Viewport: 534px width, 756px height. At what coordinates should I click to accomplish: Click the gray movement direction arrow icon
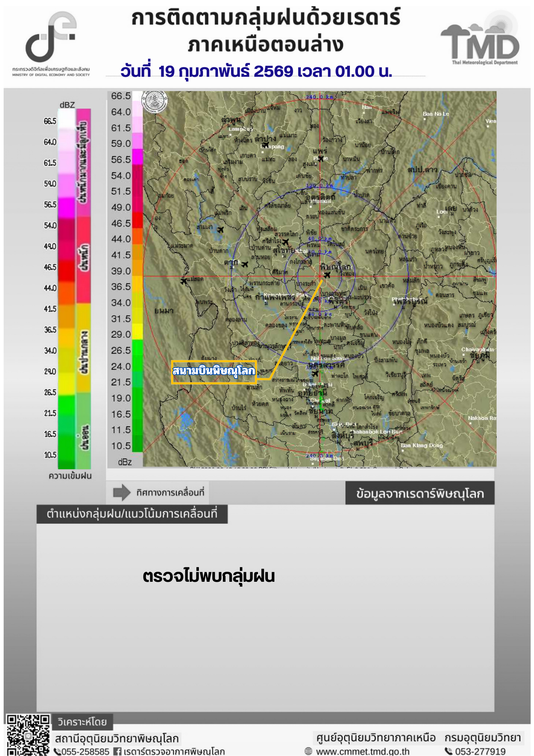coord(121,492)
